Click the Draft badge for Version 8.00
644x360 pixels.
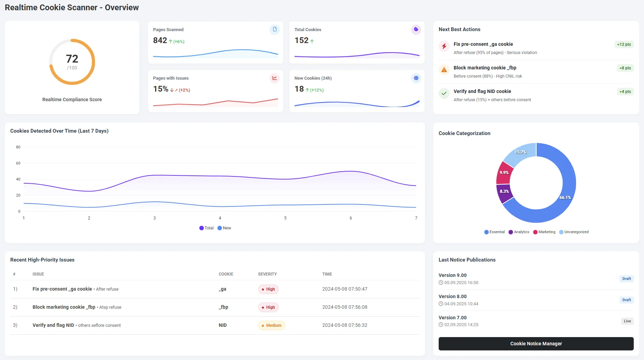pos(627,300)
